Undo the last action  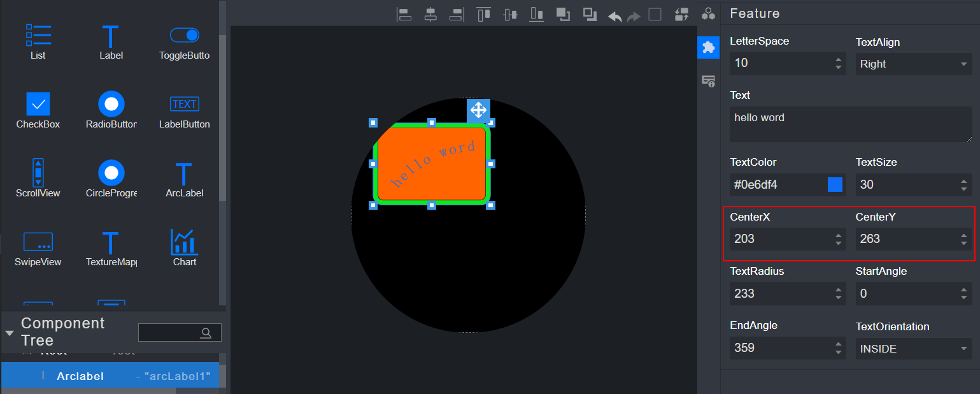tap(614, 16)
